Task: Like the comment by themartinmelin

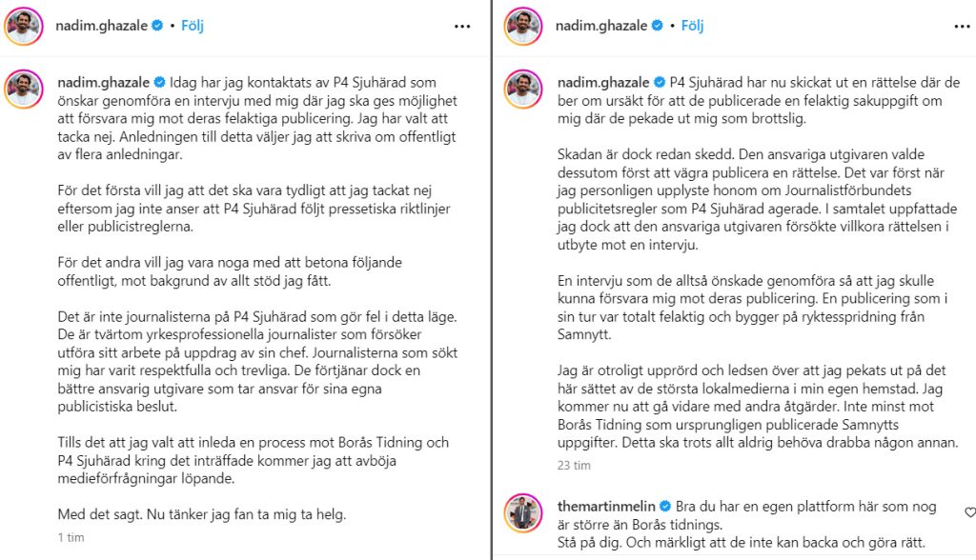Action: (969, 512)
